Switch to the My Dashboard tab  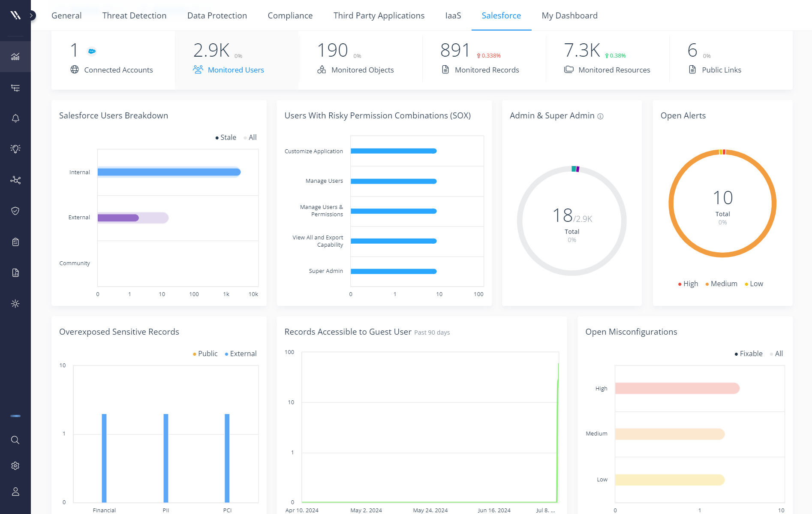[569, 15]
